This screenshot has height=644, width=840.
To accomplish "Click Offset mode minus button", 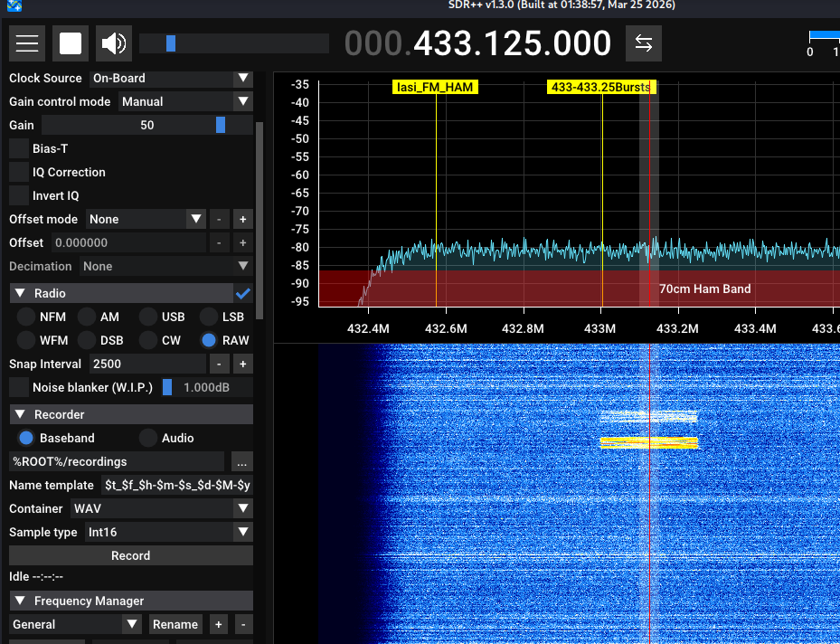I will 219,220.
